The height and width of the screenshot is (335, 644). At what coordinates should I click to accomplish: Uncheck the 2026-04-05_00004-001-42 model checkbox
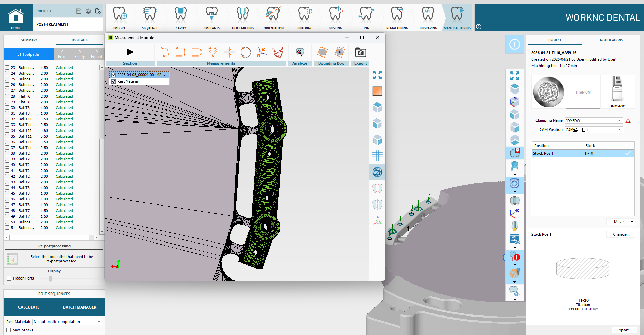[x=114, y=75]
